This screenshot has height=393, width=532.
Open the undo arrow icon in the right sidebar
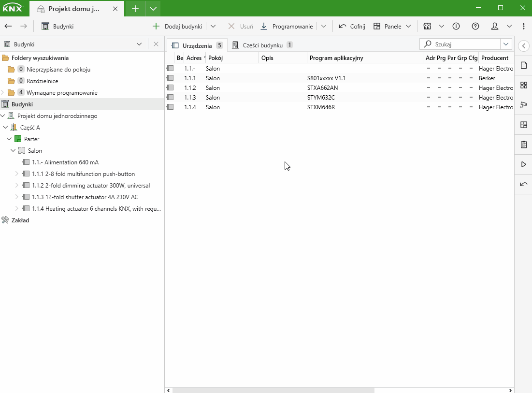tap(523, 184)
